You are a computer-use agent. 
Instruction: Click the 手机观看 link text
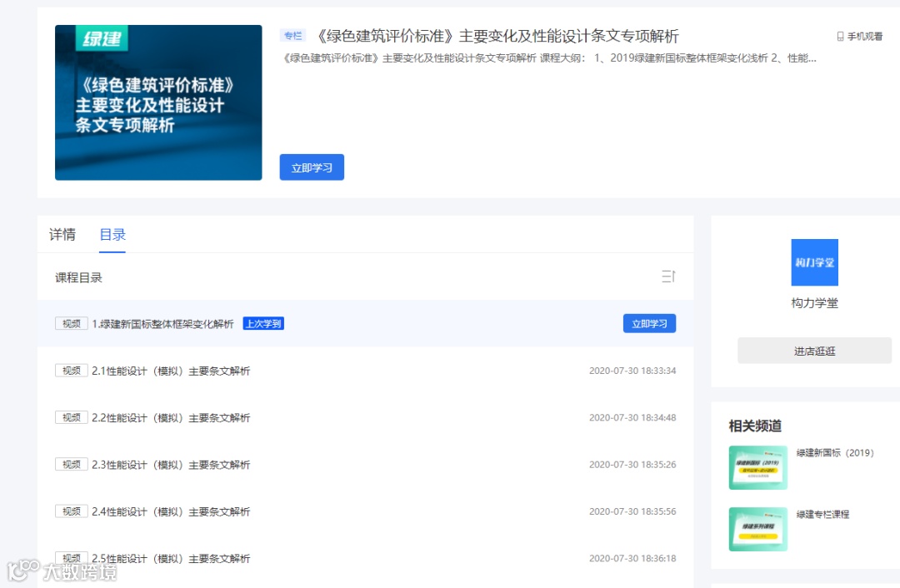(865, 37)
